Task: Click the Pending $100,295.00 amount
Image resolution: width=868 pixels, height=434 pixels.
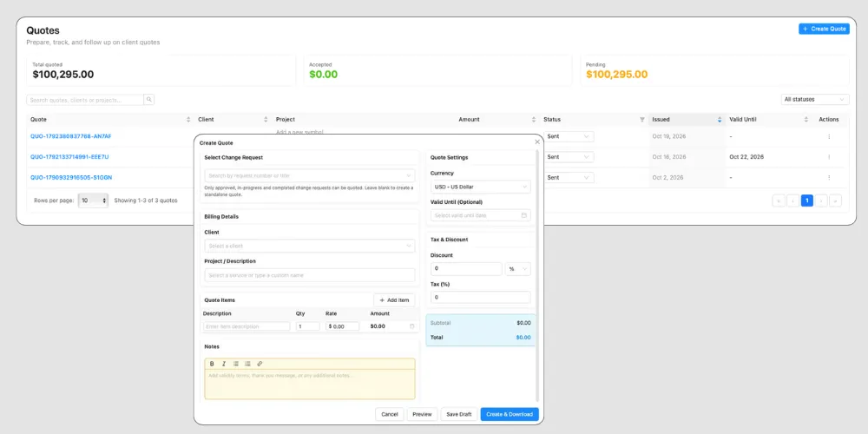Action: tap(616, 74)
